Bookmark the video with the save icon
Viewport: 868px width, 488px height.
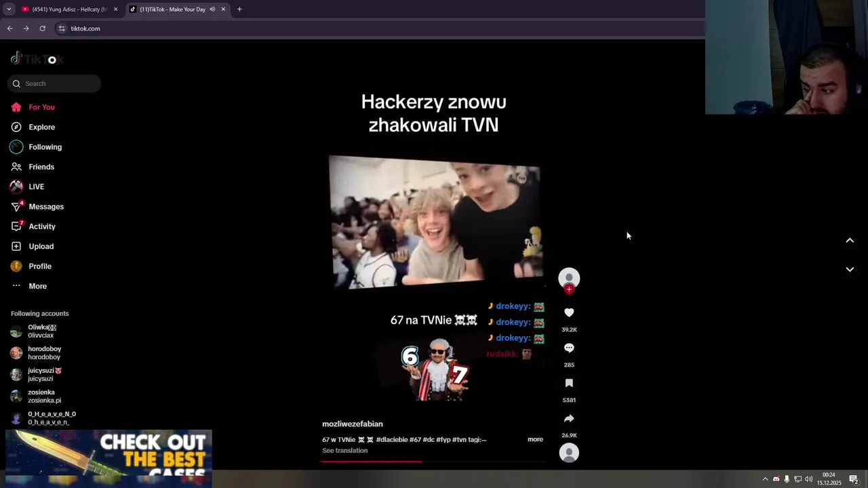point(569,383)
